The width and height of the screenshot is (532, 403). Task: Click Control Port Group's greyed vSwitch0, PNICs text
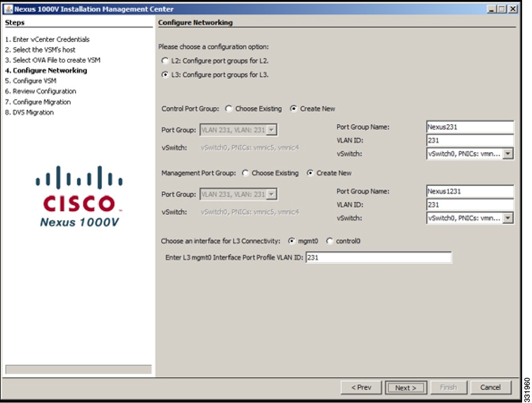pos(250,148)
